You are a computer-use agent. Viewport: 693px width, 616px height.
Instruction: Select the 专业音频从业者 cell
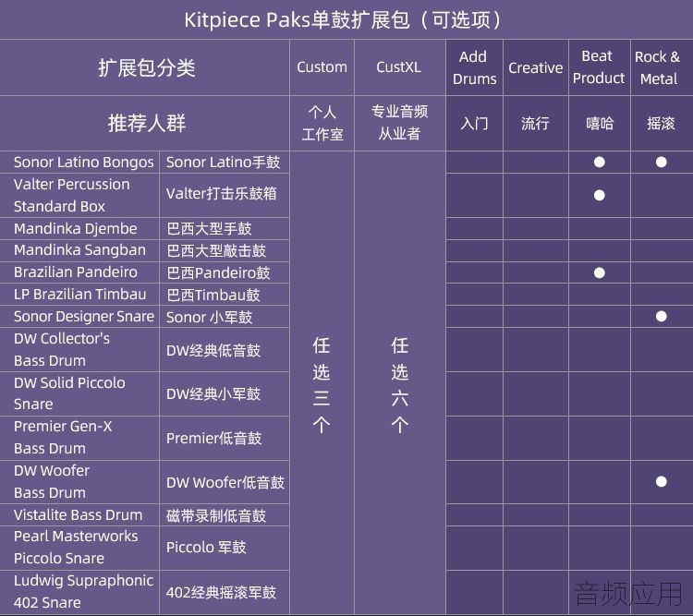(399, 123)
